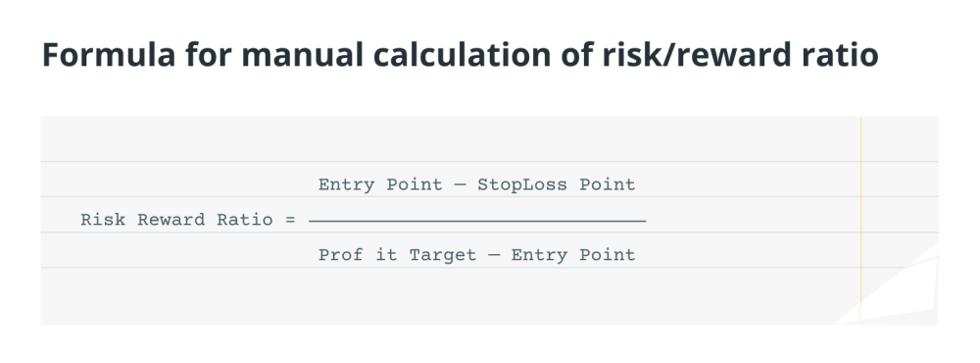This screenshot has width=980, height=363.
Task: Click 'Entry Point' in the denominator
Action: click(573, 255)
